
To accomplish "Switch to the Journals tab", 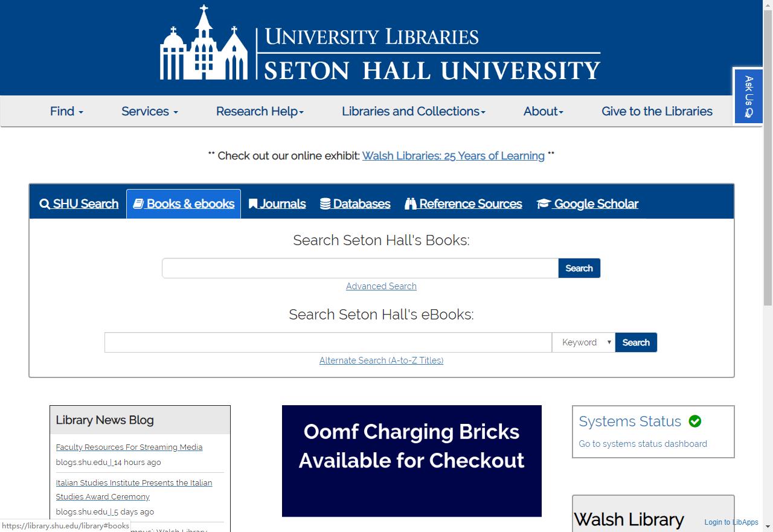I will point(277,204).
